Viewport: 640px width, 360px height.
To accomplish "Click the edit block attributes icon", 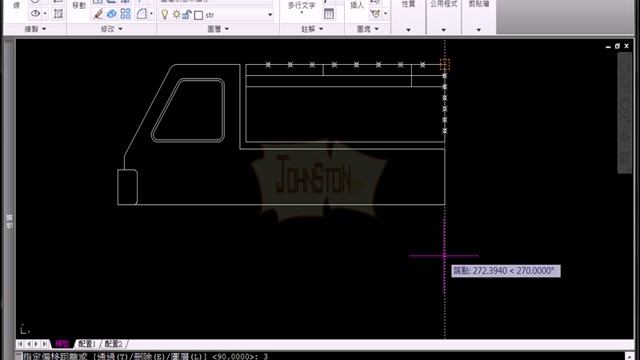I will pyautogui.click(x=375, y=14).
